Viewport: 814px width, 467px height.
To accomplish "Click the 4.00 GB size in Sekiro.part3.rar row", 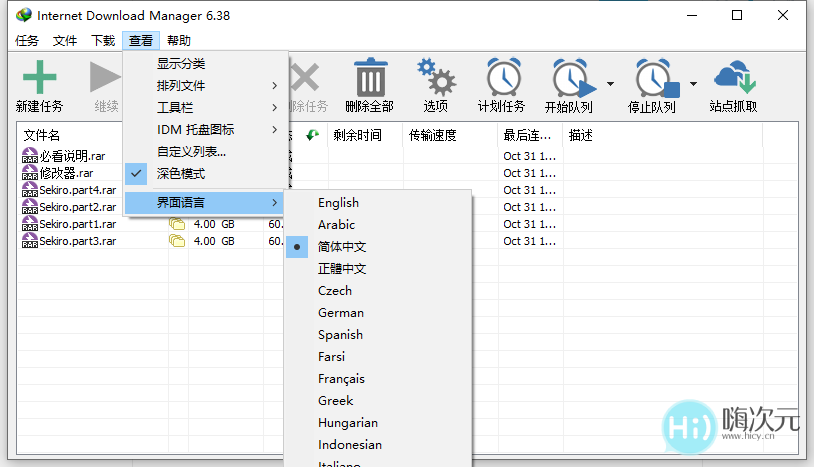I will point(214,241).
